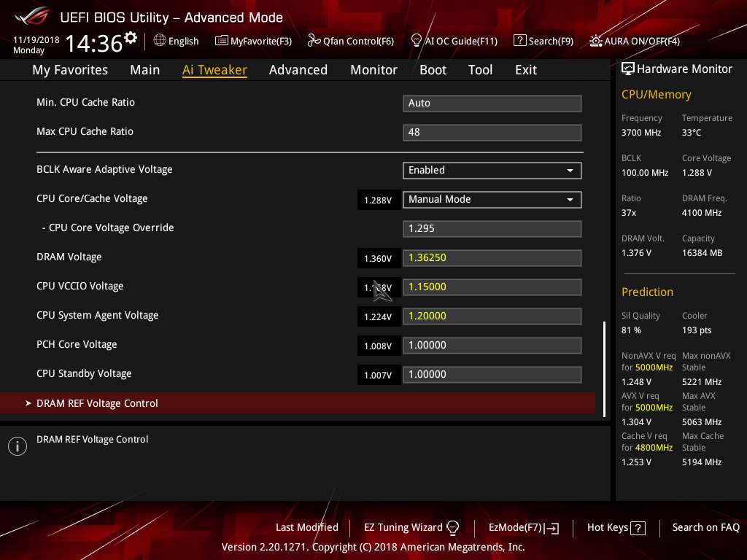Click the Min. CPU Cache Ratio field
The image size is (747, 560).
point(492,104)
